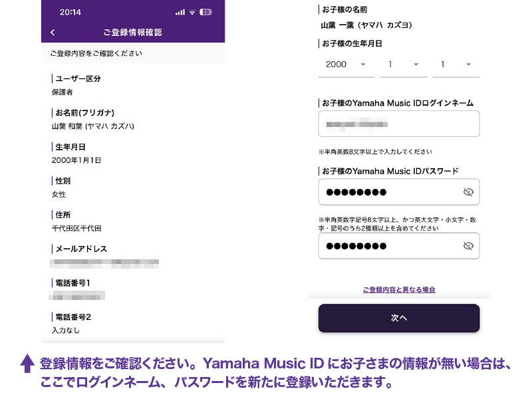
Task: Tap the 20:14 clock in status bar
Action: click(x=70, y=12)
